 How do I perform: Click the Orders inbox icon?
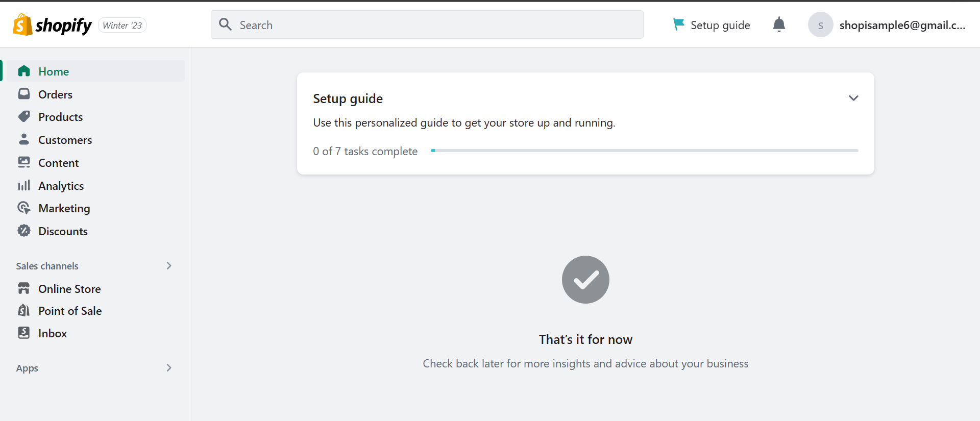click(24, 94)
